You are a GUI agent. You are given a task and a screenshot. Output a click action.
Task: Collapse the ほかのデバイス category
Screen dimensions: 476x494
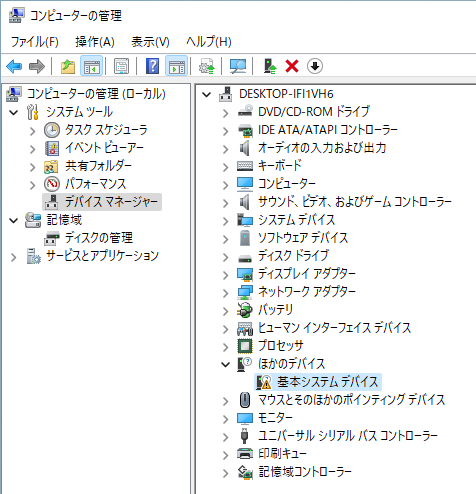click(x=226, y=364)
